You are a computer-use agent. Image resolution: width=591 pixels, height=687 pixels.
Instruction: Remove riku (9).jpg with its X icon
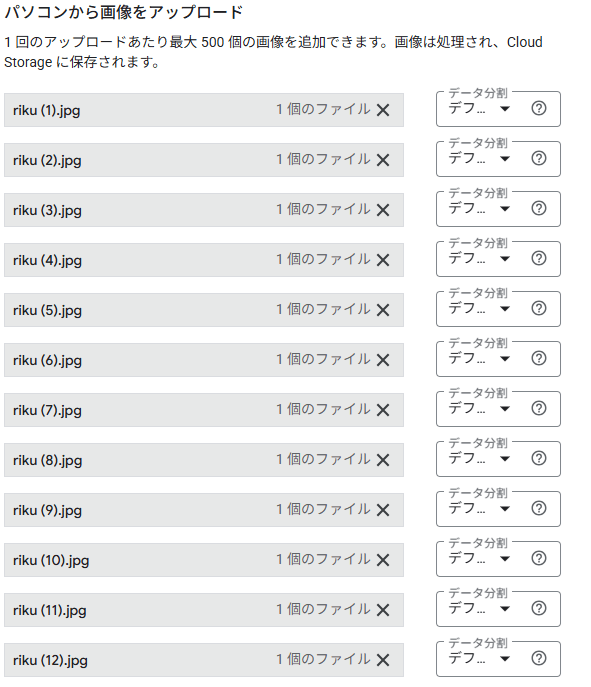click(383, 510)
